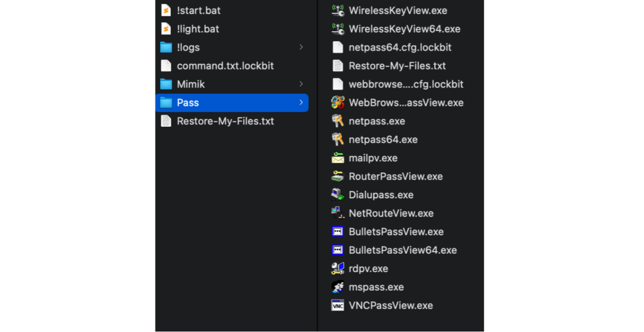This screenshot has width=644, height=332.
Task: Click the netpass64.cfg.lockbit file icon
Action: click(338, 47)
